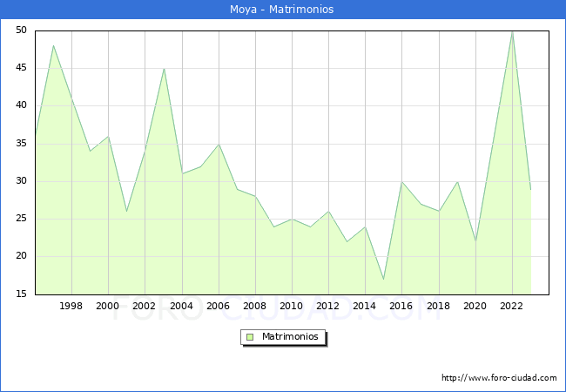Click the 2015 lowest data point
The image size is (566, 392).
tap(384, 280)
